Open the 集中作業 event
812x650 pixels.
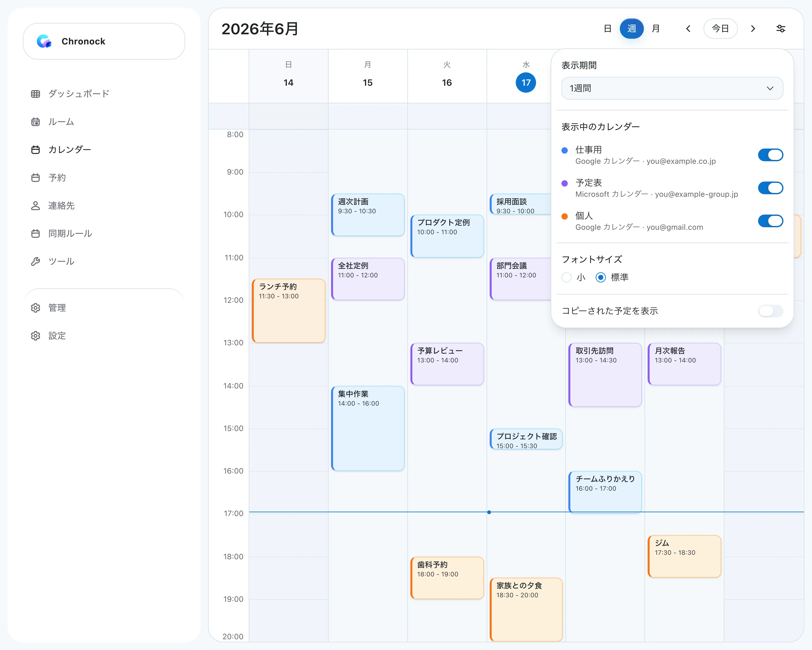368,428
